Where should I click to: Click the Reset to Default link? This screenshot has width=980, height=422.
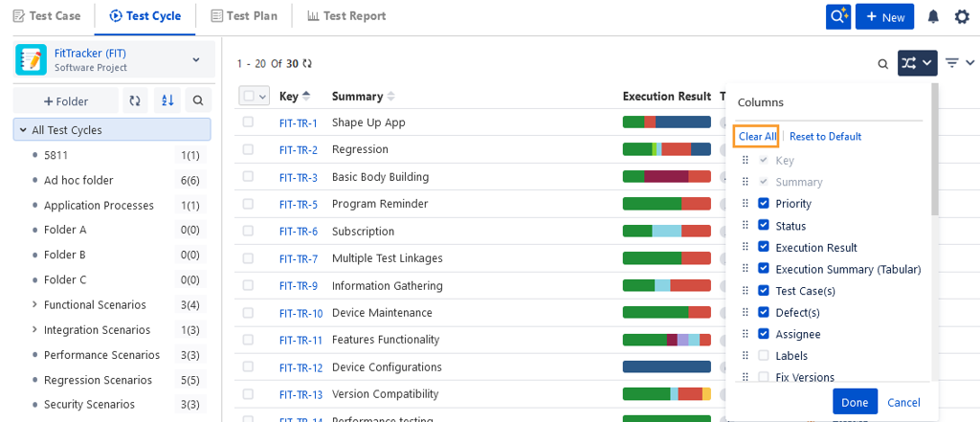click(x=825, y=137)
